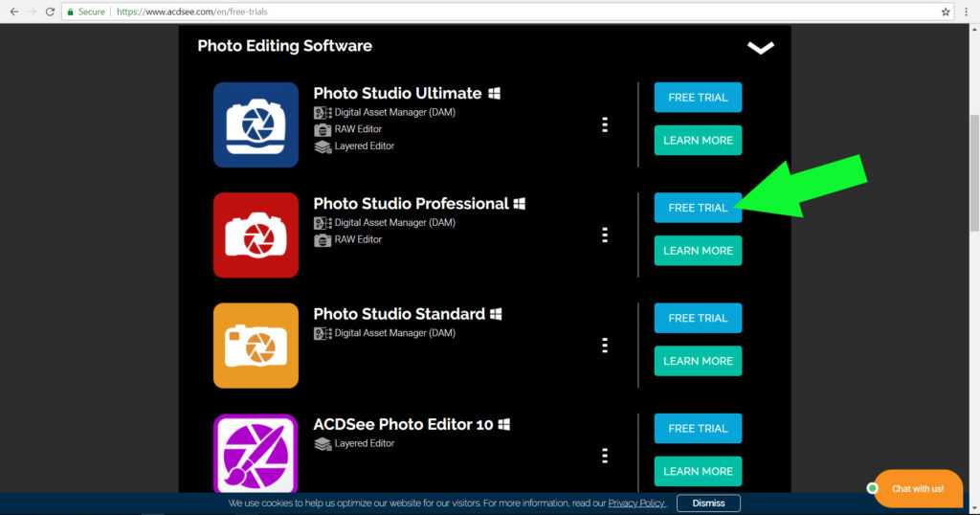Viewport: 980px width, 515px height.
Task: Start the Photo Studio Ultimate free trial
Action: click(x=698, y=98)
